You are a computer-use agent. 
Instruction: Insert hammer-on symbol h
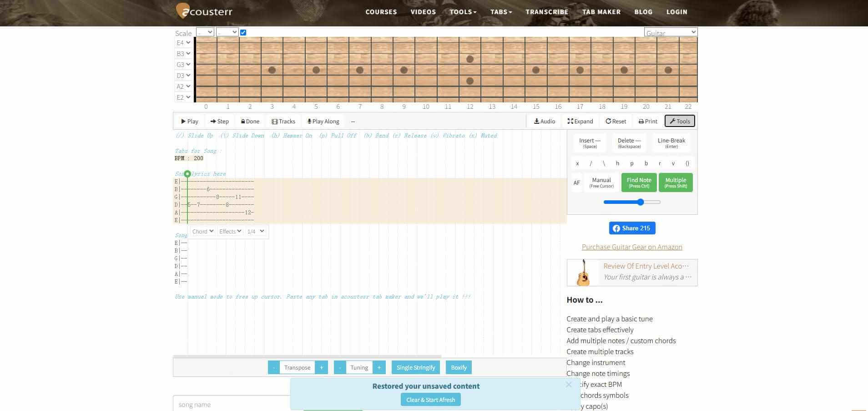(x=617, y=163)
